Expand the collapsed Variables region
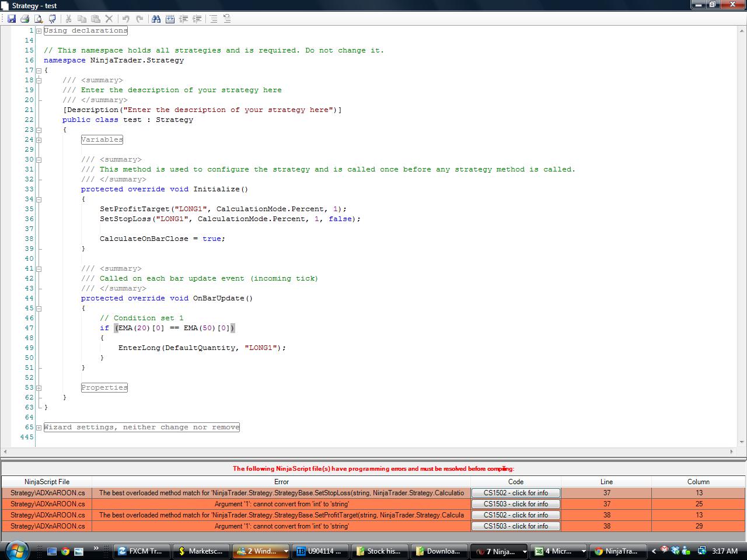The height and width of the screenshot is (560, 747). pos(39,140)
